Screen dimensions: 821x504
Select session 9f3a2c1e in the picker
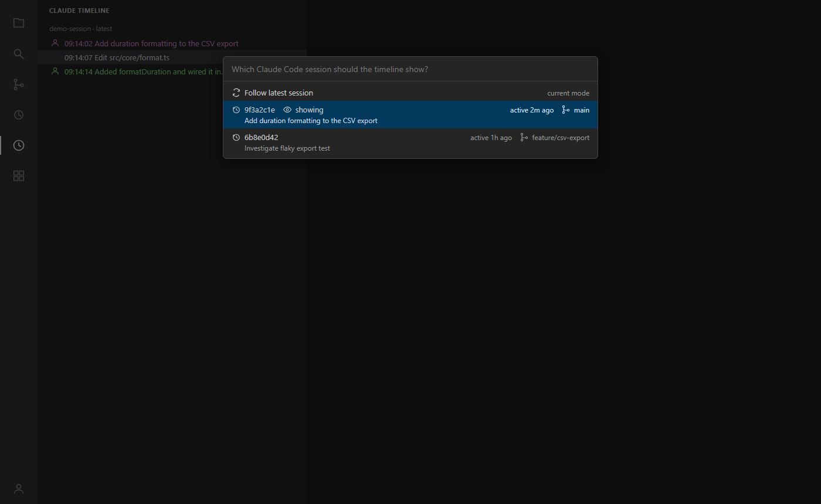point(410,115)
